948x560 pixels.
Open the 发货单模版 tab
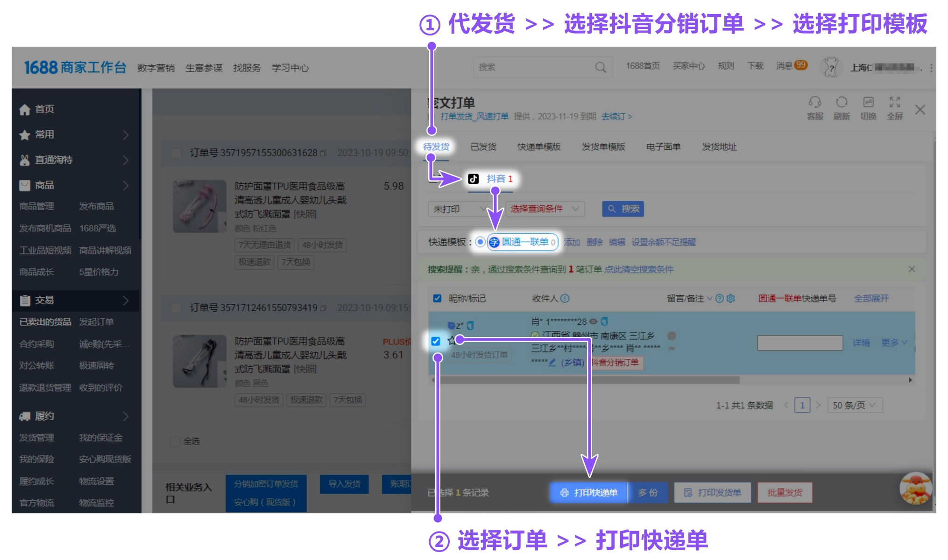603,147
